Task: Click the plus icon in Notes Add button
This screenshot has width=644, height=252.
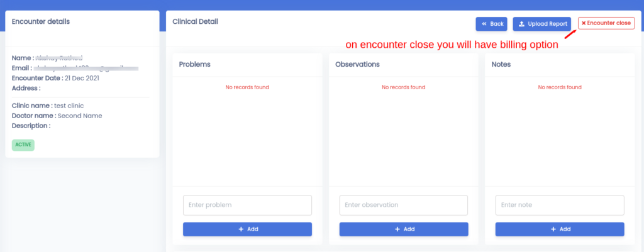Action: [x=553, y=229]
